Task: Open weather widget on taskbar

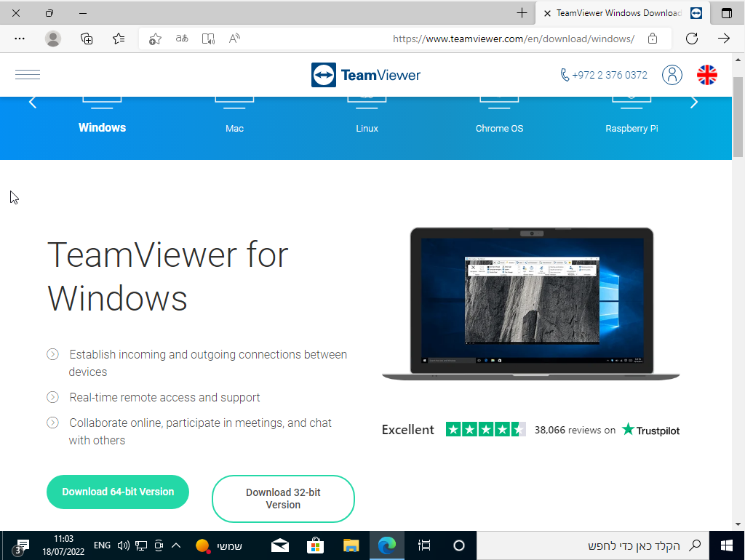Action: coord(218,545)
